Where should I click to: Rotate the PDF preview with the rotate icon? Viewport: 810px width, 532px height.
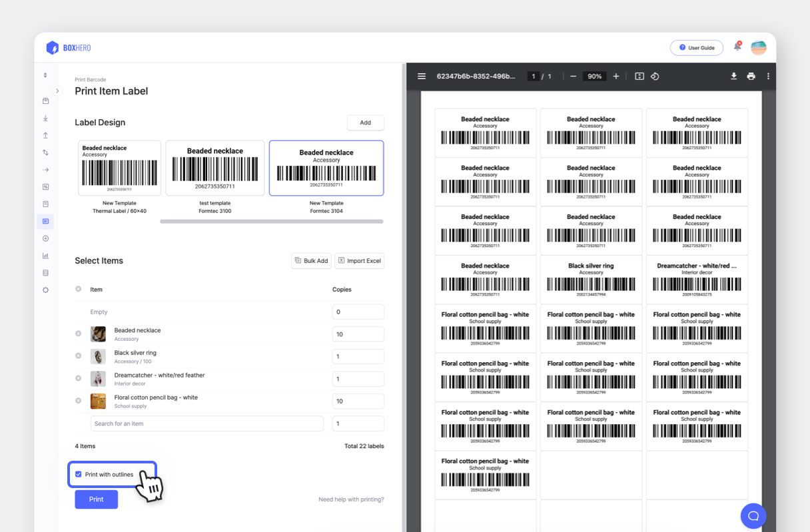[655, 76]
